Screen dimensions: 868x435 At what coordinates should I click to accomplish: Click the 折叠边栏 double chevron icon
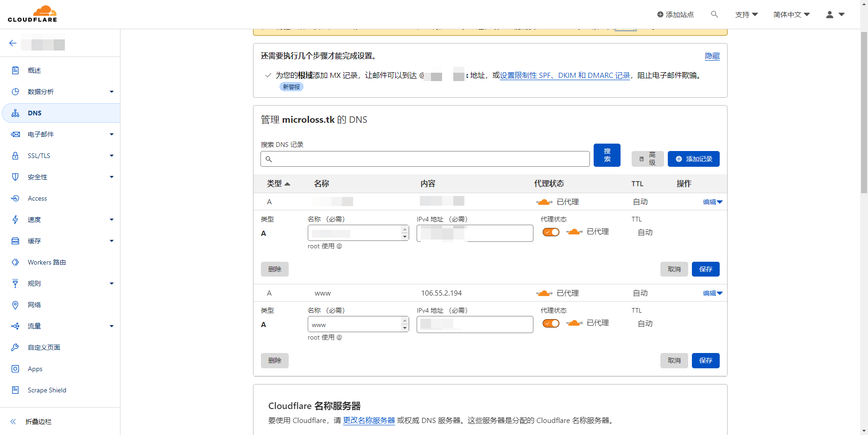[x=13, y=422]
